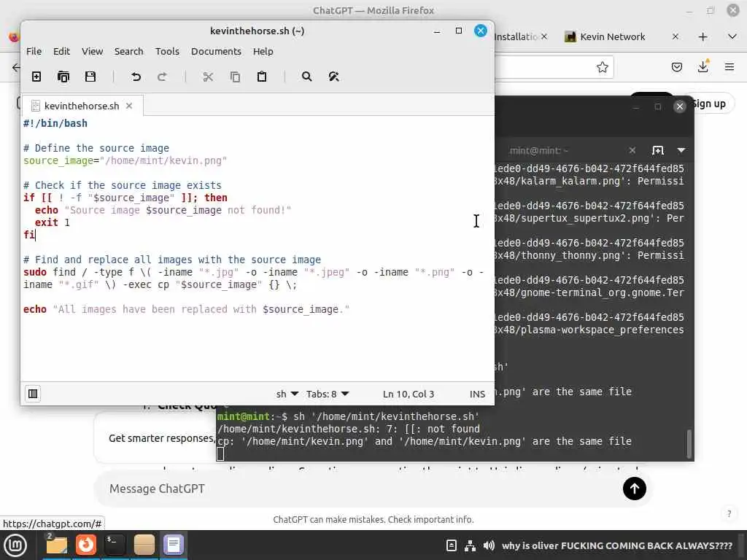
Task: Open the Files manager from the taskbar
Action: point(56,545)
